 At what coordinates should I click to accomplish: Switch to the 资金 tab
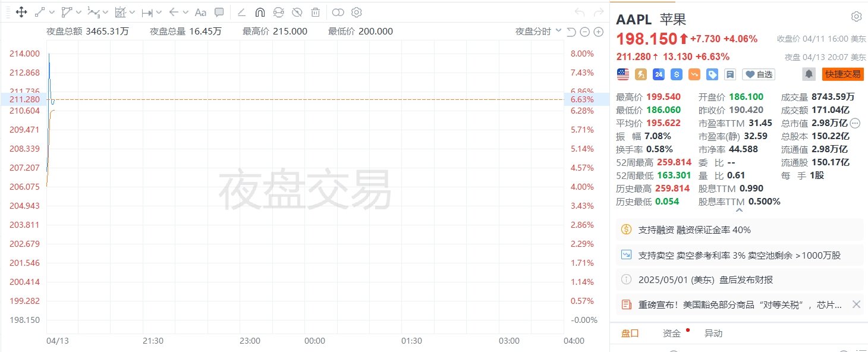(671, 333)
